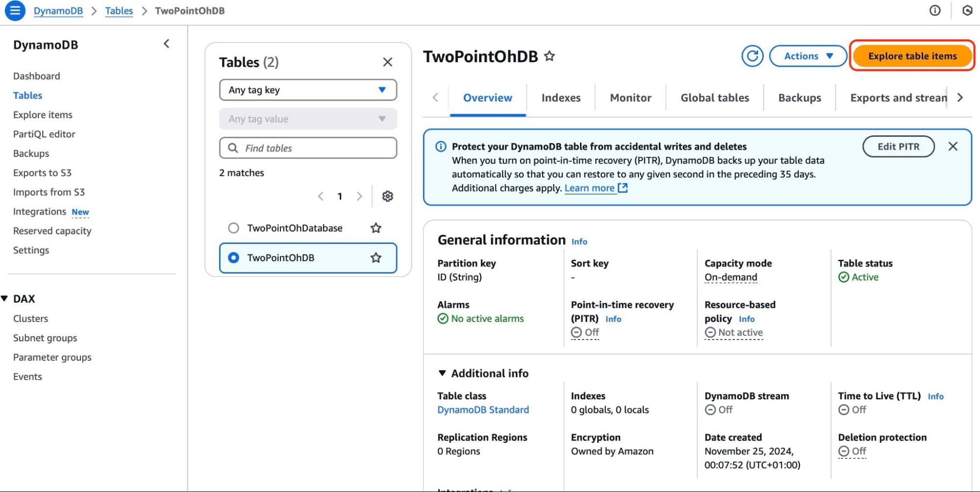980x492 pixels.
Task: Click Tables breadcrumb link
Action: 119,11
